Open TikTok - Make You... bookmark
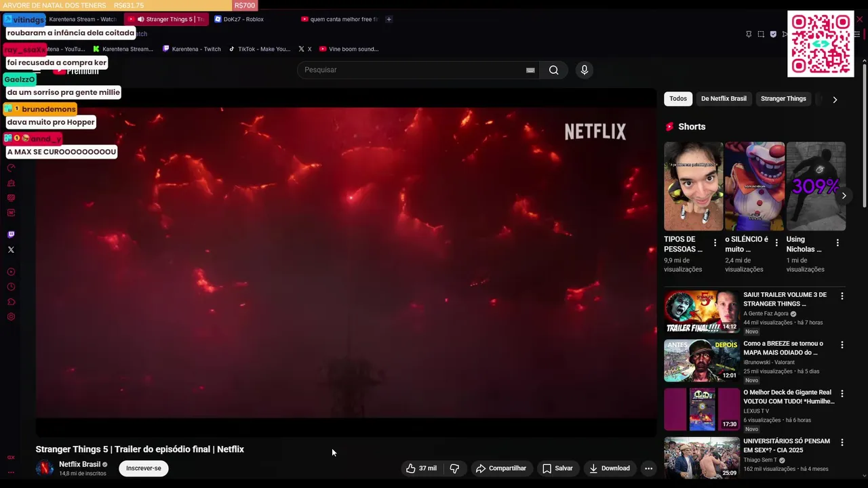This screenshot has width=868, height=488. click(260, 49)
